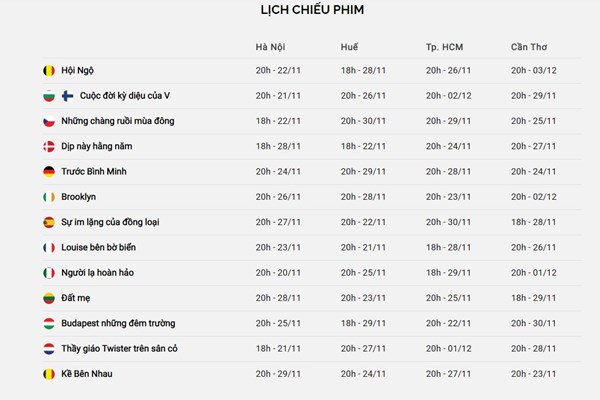
Task: Click the Italian flag beside Người lạ hoàn hảo
Action: click(49, 273)
